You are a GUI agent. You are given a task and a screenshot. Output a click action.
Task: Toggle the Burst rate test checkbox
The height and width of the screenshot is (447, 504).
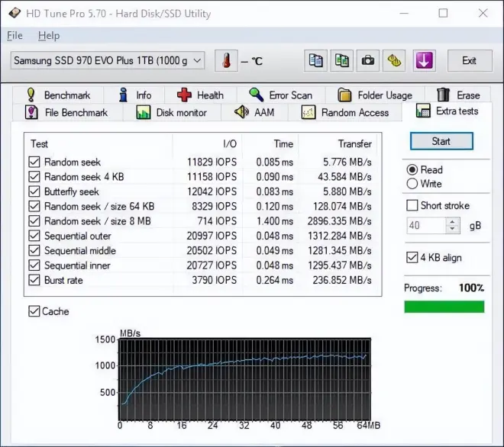point(34,281)
